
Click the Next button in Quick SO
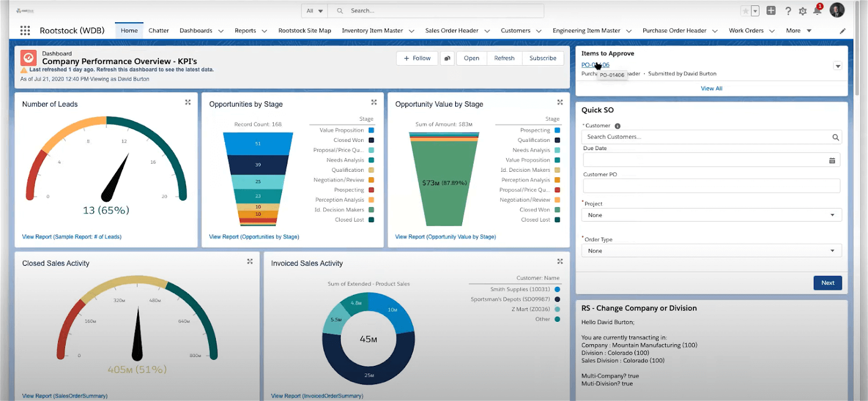(x=828, y=283)
